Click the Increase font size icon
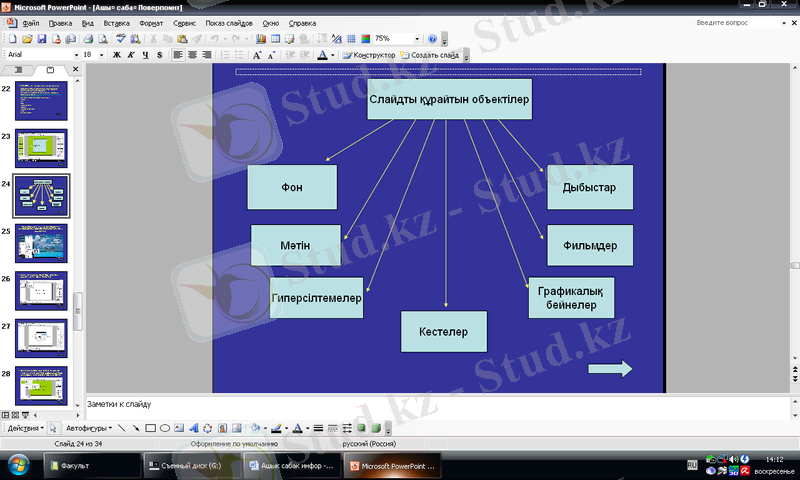The width and height of the screenshot is (800, 480). tap(257, 55)
